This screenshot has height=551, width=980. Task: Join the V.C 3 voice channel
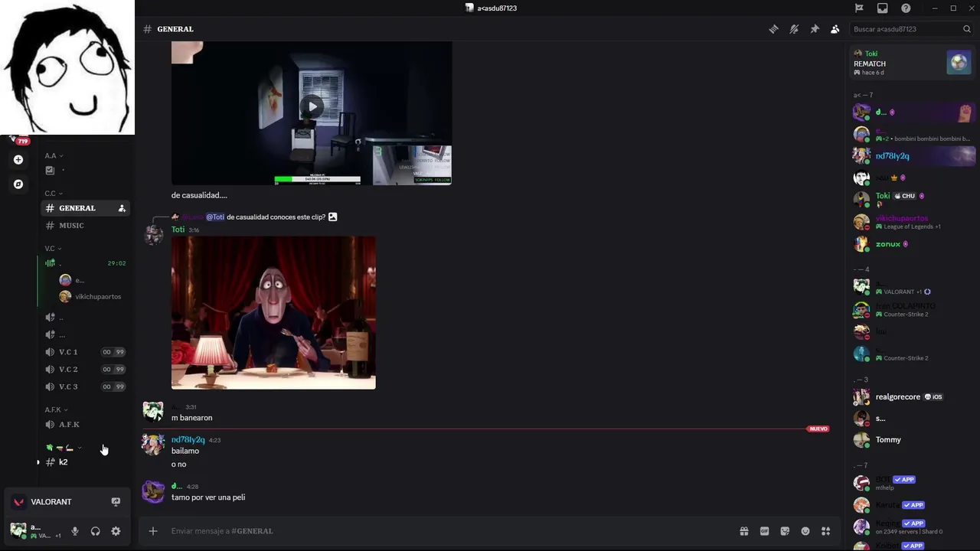[x=85, y=386]
